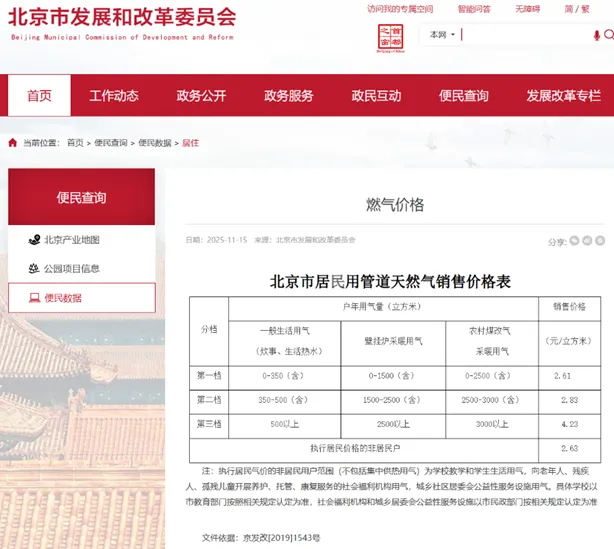
Task: Click 便民查询 in the breadcrumb
Action: [x=111, y=143]
